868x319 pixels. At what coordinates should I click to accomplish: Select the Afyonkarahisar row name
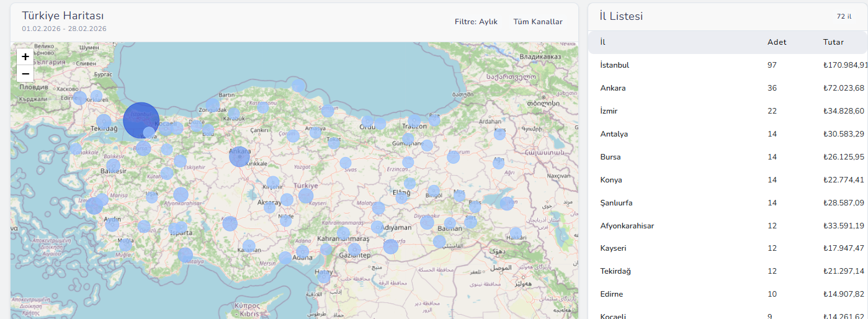click(x=627, y=226)
